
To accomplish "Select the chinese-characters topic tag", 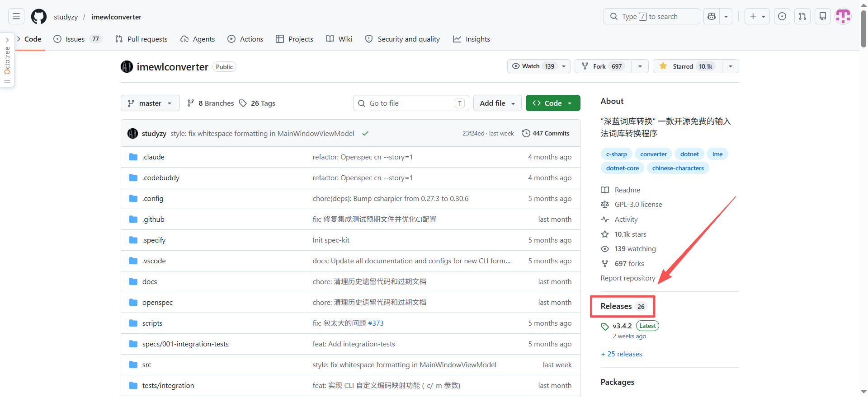I will [678, 168].
